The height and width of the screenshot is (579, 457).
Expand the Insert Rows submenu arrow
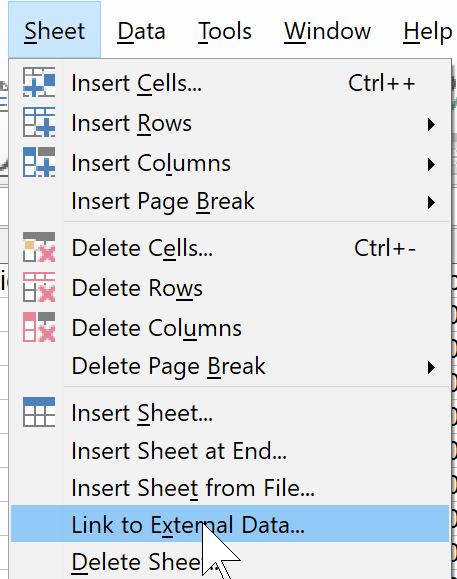click(x=431, y=124)
